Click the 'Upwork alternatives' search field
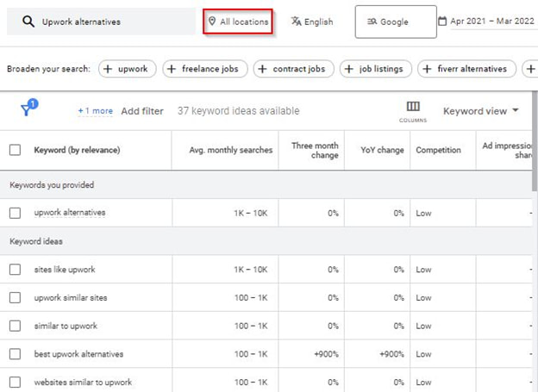Viewport: 538px width, 392px height. pyautogui.click(x=112, y=22)
